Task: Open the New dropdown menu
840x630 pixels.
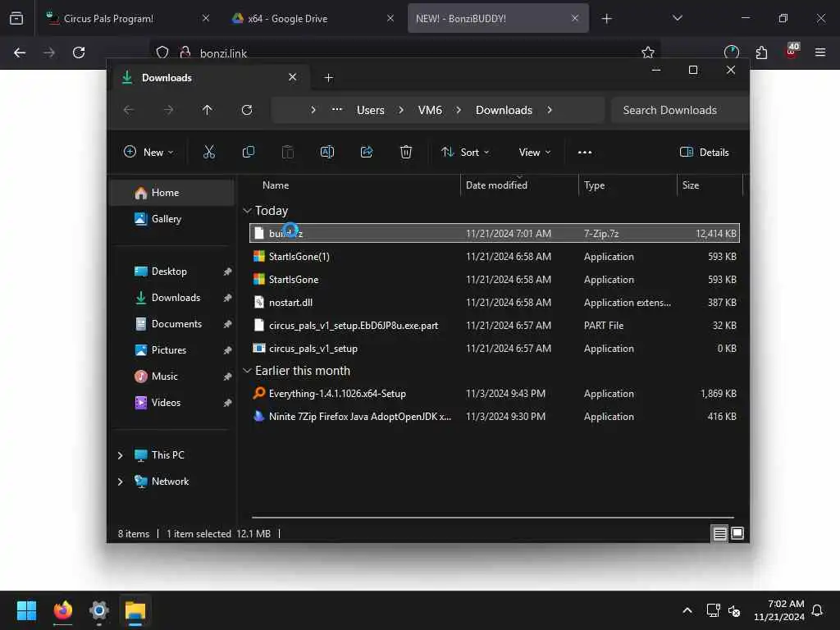Action: pyautogui.click(x=148, y=152)
